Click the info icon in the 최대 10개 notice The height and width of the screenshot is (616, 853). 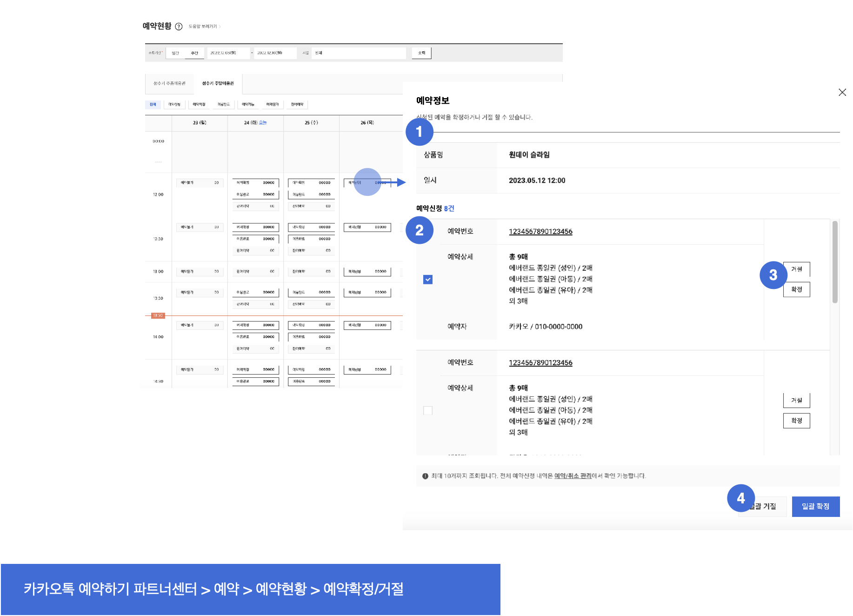425,476
